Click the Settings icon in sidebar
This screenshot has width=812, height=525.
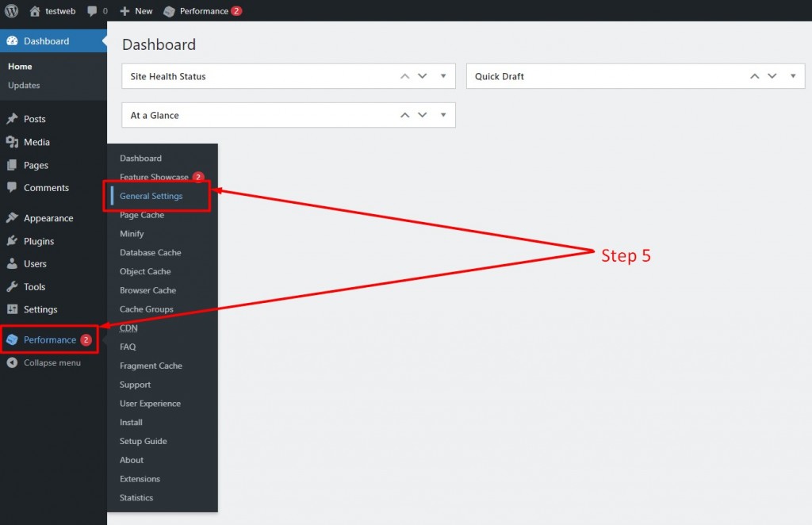tap(12, 309)
